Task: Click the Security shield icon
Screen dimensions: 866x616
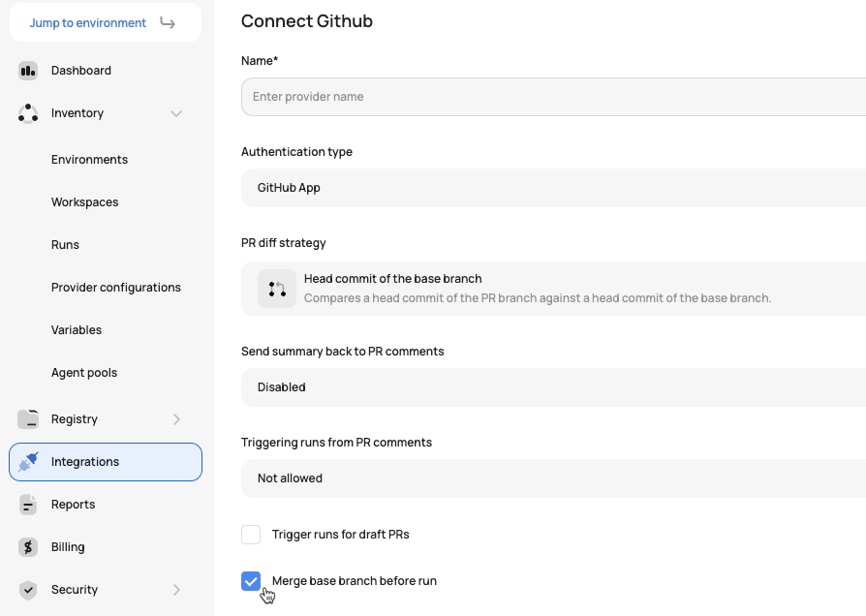Action: click(x=28, y=590)
